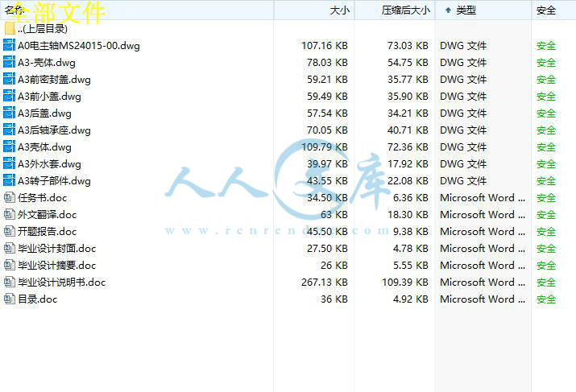Click the Word icon for 任务书.doc

[x=9, y=197]
